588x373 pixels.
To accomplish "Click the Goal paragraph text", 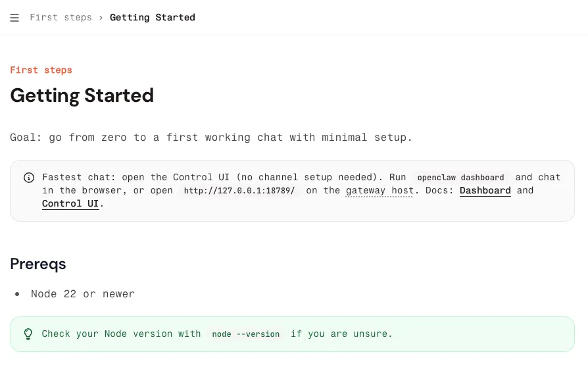I will click(x=211, y=137).
